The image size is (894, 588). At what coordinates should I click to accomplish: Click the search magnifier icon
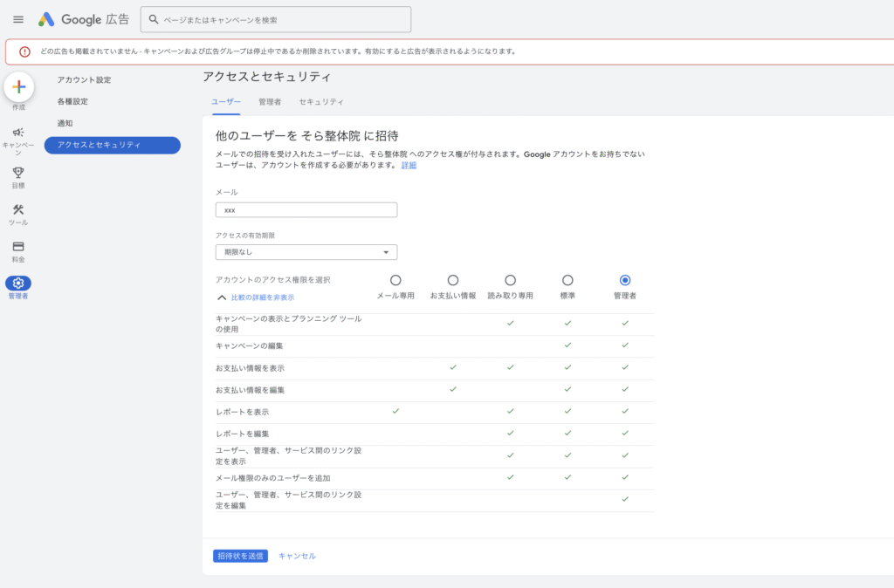coord(154,19)
